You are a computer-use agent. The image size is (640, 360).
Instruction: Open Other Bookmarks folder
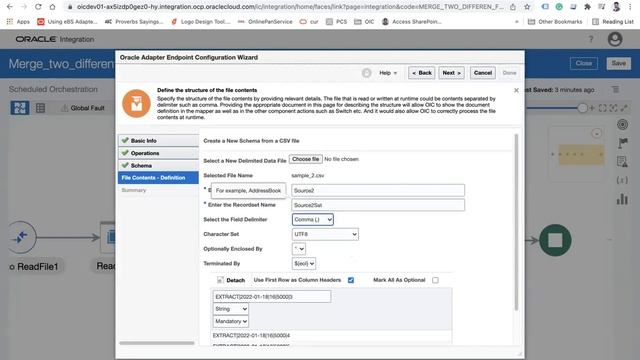point(555,22)
